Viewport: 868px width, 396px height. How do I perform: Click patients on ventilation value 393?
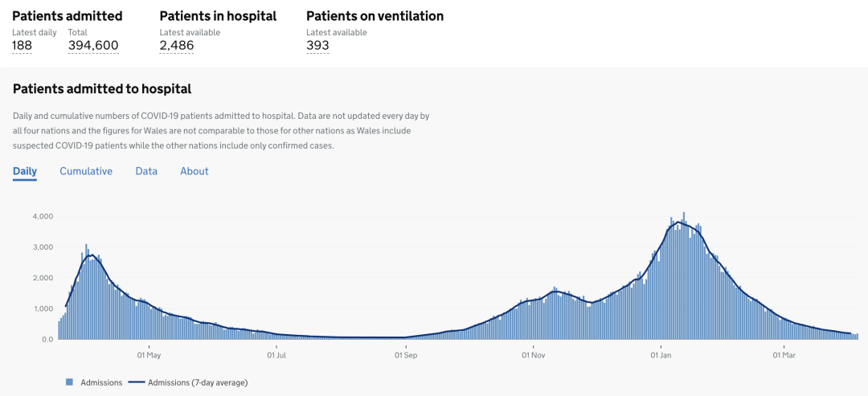tap(317, 45)
